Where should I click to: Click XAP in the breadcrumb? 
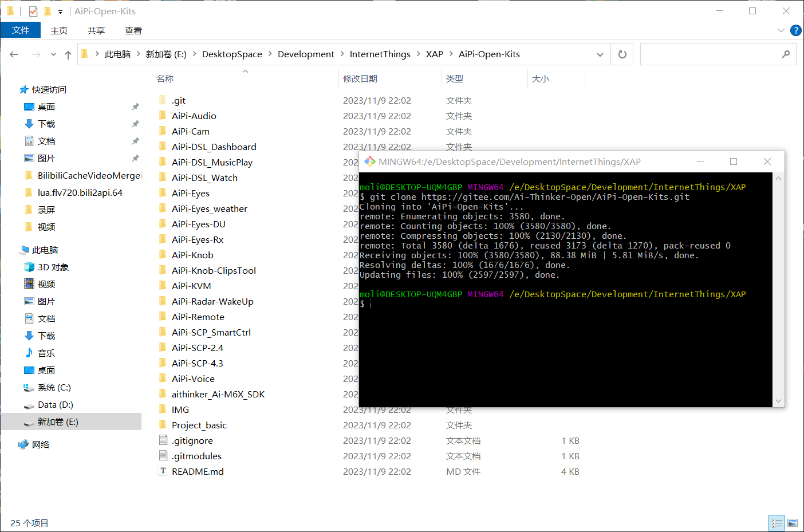tap(435, 54)
